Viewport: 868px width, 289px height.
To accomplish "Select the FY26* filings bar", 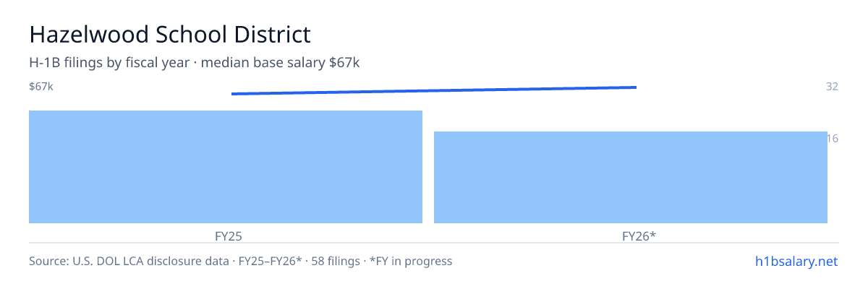I will (631, 177).
